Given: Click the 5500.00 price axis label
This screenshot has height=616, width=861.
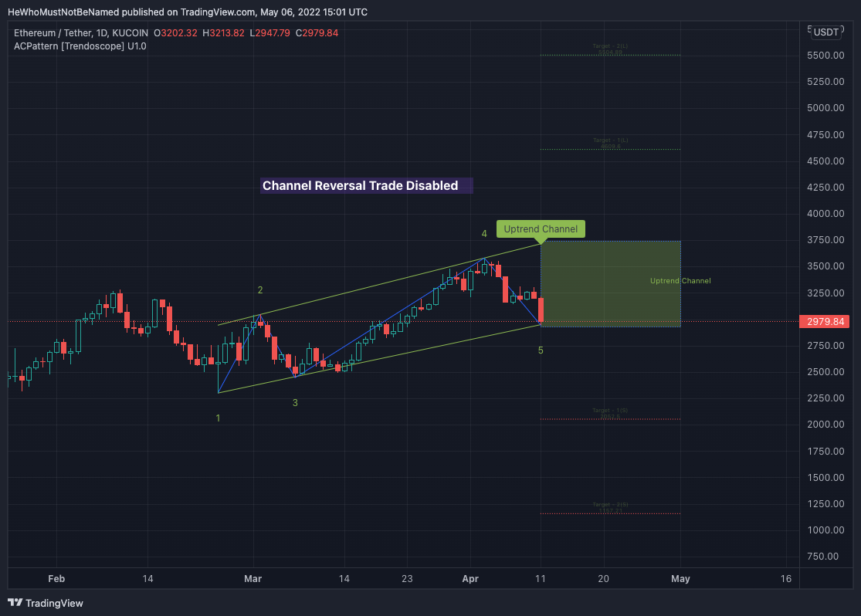Looking at the screenshot, I should (825, 56).
